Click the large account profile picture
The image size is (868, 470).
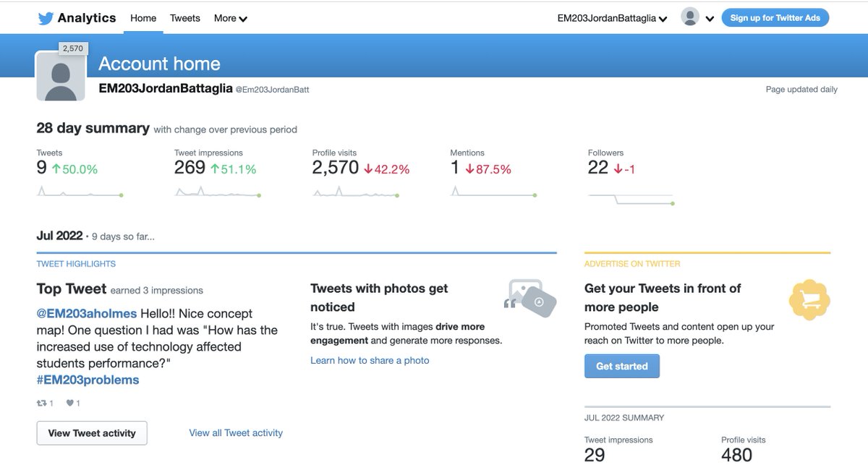coord(61,77)
